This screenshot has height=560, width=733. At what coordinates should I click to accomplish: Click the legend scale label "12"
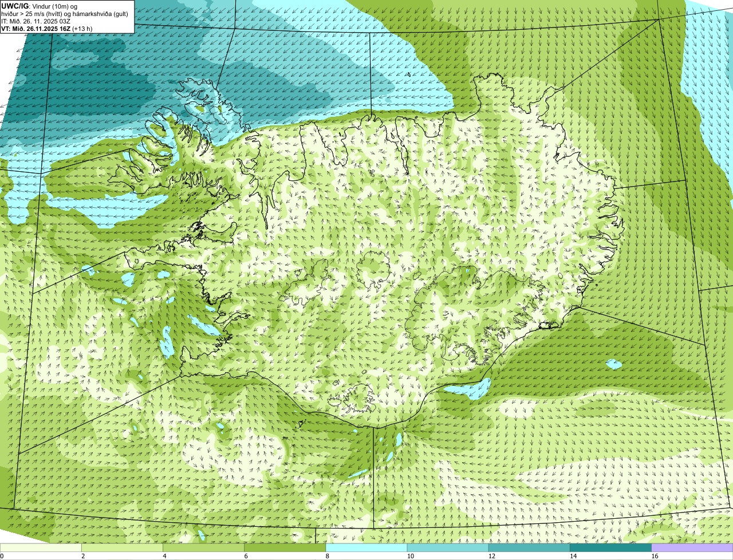[491, 556]
